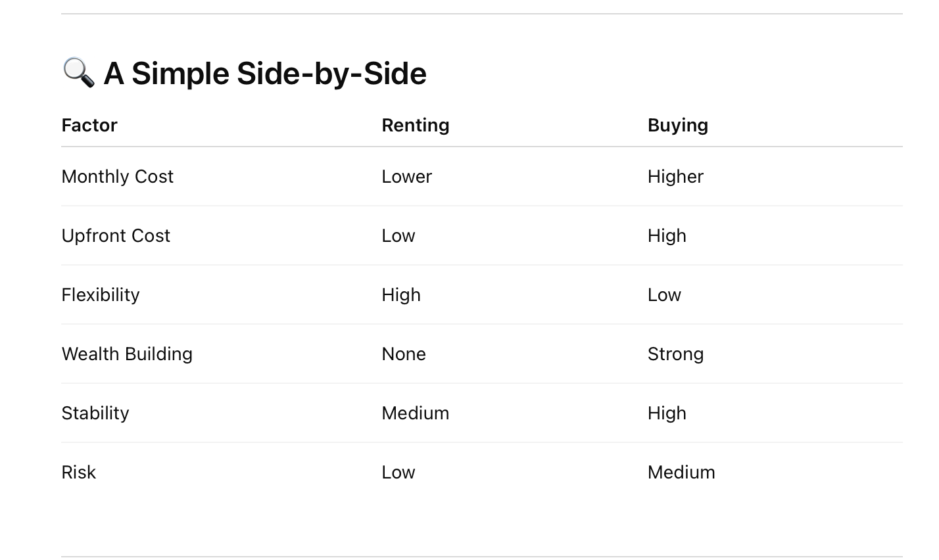Click the magnifying glass emoji in heading
939x560 pixels.
click(78, 73)
